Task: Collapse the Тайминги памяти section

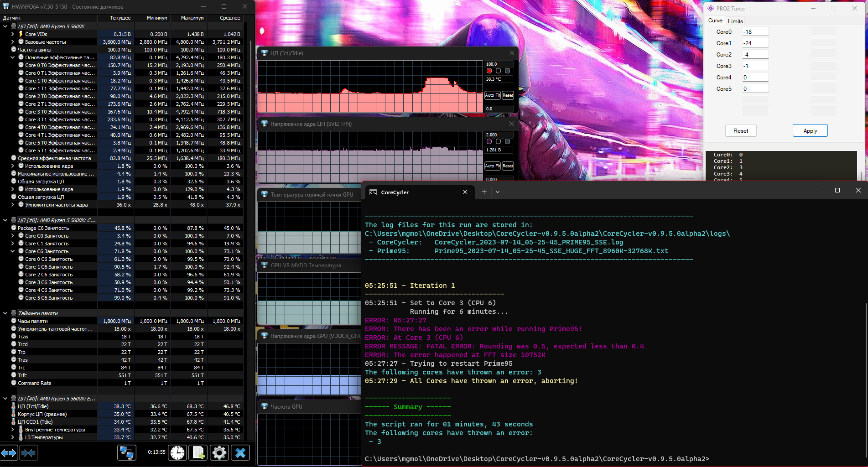Action: click(x=5, y=313)
